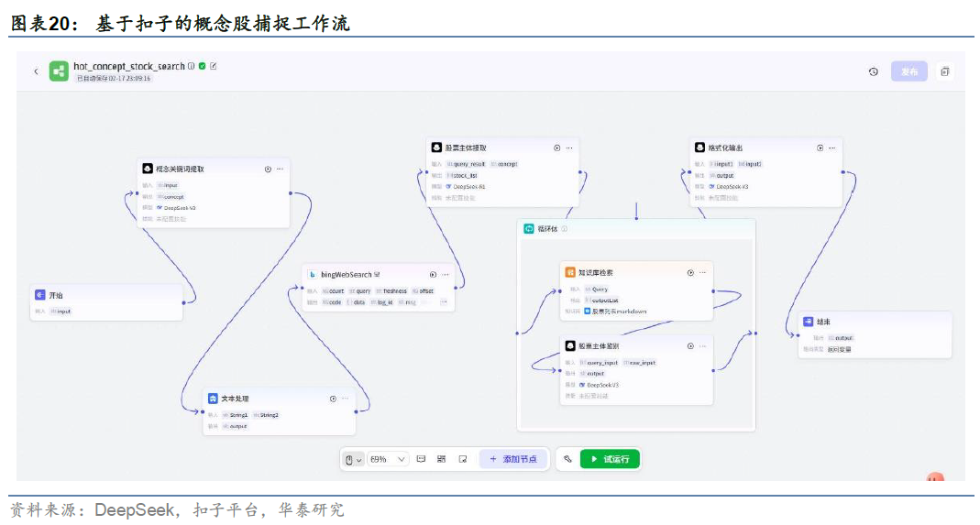Run the 文本处理 node with its play icon

coord(333,399)
